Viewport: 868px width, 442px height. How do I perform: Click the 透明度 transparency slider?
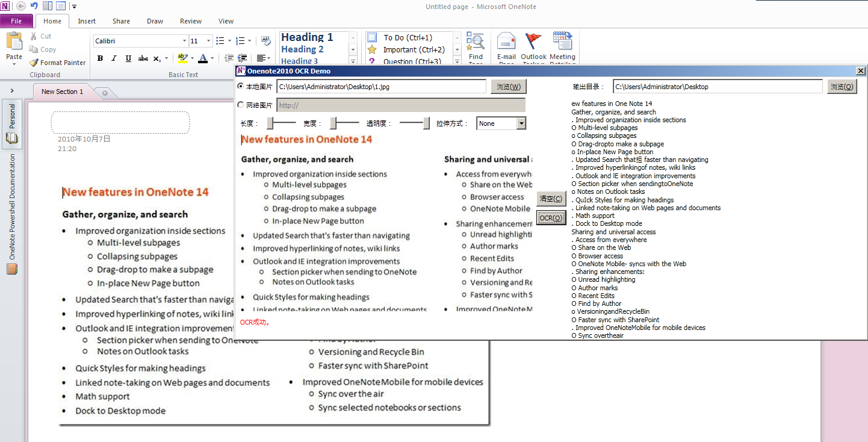(x=415, y=123)
